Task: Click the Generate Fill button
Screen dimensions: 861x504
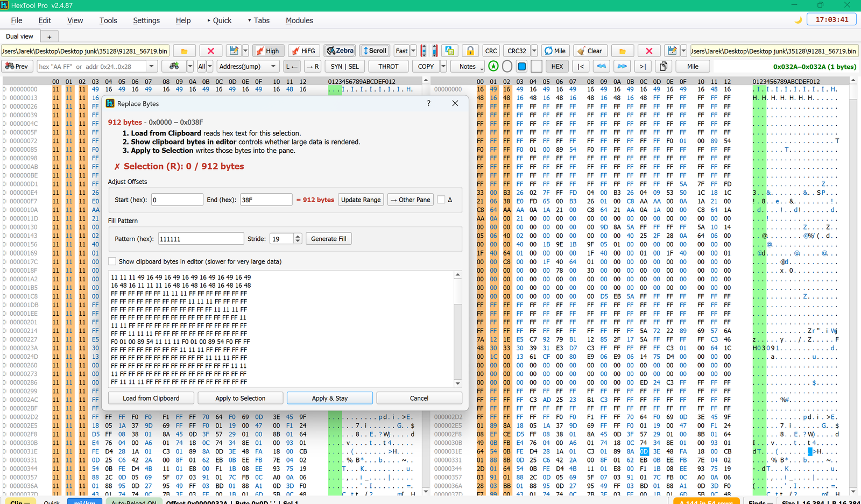Action: [x=329, y=239]
